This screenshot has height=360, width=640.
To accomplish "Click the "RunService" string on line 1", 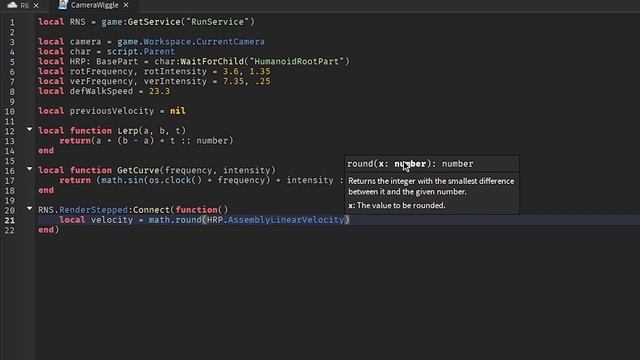I will (218, 22).
